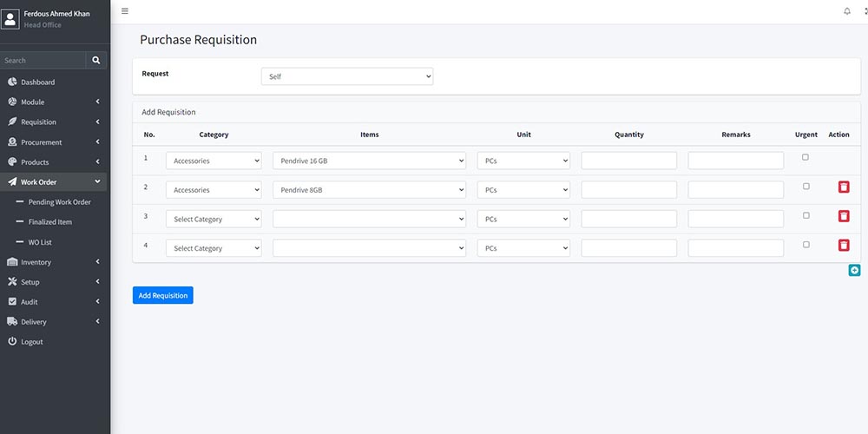Screen dimensions: 868x434
Task: Click the Dashboard icon in sidebar
Action: 12,82
